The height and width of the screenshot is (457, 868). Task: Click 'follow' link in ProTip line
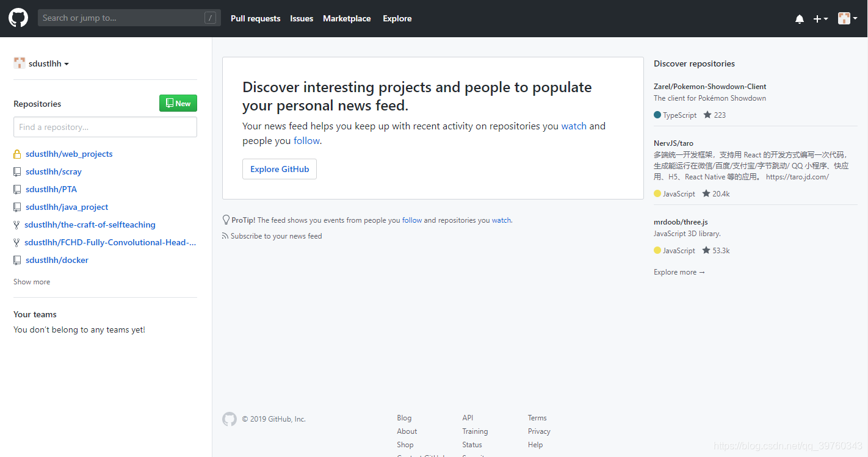pyautogui.click(x=412, y=220)
